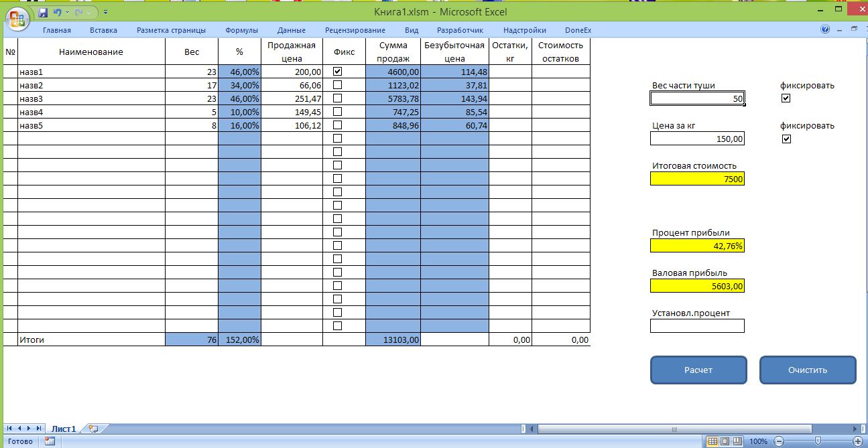Select the break-even cell 114,48
Screen dimensions: 868x448
455,72
